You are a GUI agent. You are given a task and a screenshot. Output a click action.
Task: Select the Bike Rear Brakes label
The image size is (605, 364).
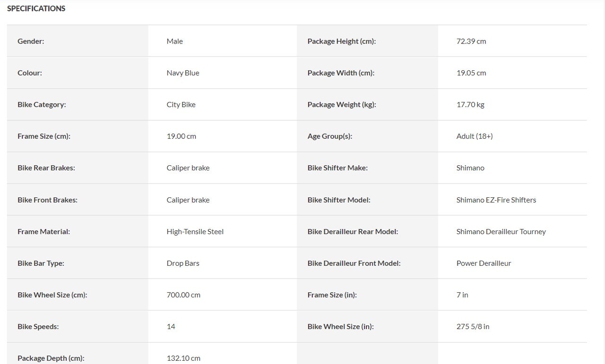(46, 168)
